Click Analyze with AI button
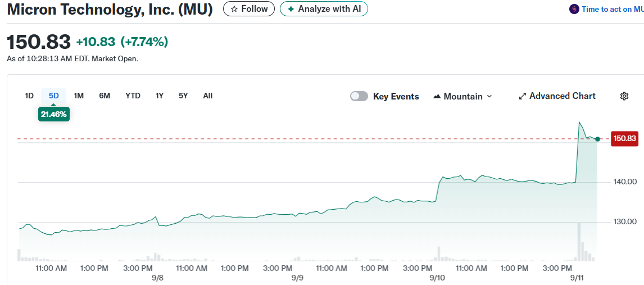 click(x=324, y=8)
